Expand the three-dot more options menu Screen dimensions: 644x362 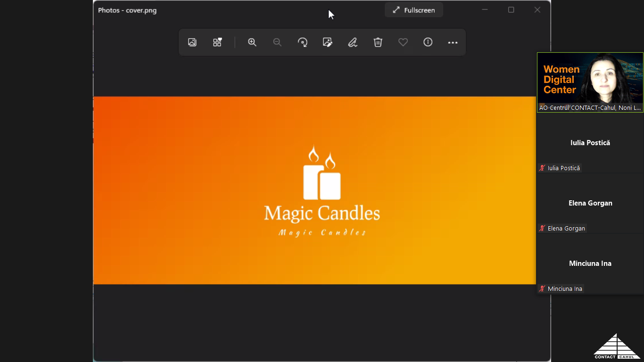pos(453,42)
